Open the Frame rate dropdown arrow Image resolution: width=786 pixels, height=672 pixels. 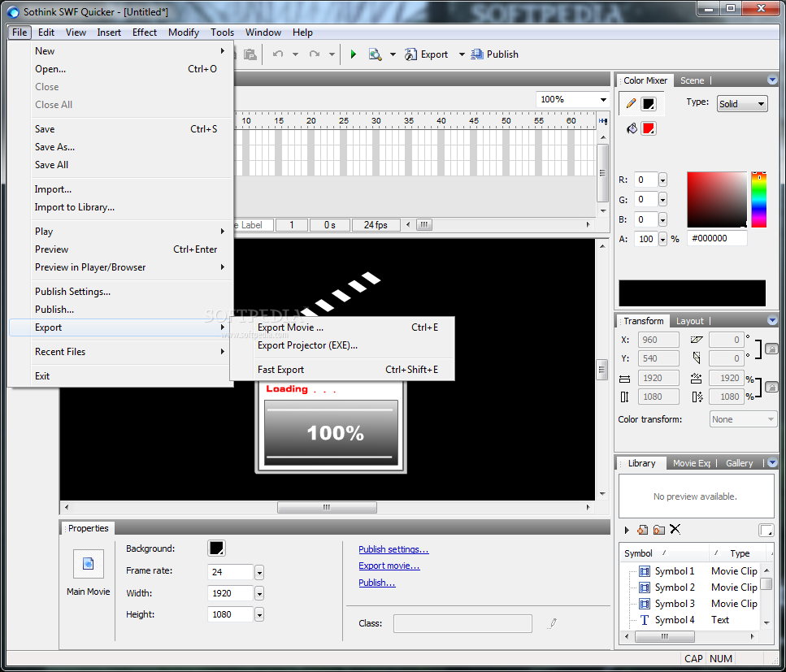[x=259, y=572]
